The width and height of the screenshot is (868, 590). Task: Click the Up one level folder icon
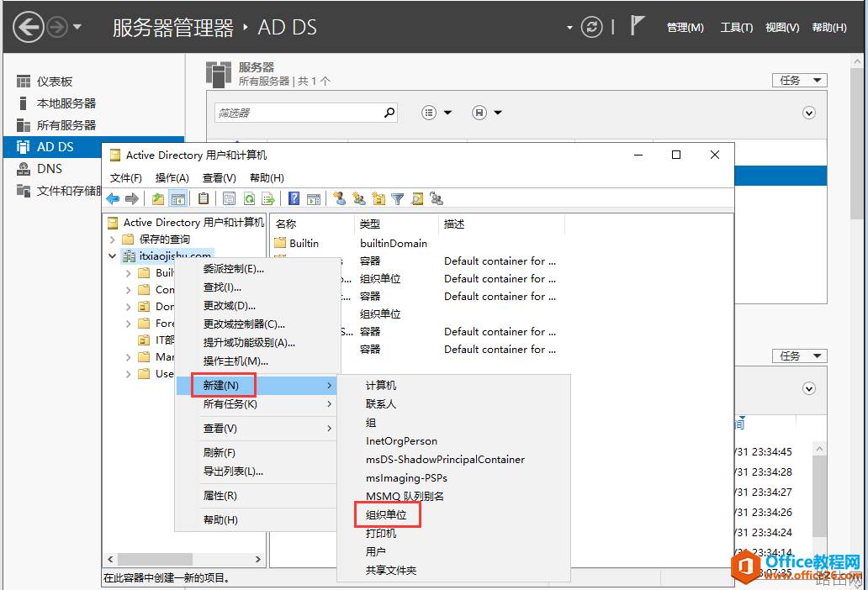coord(158,198)
